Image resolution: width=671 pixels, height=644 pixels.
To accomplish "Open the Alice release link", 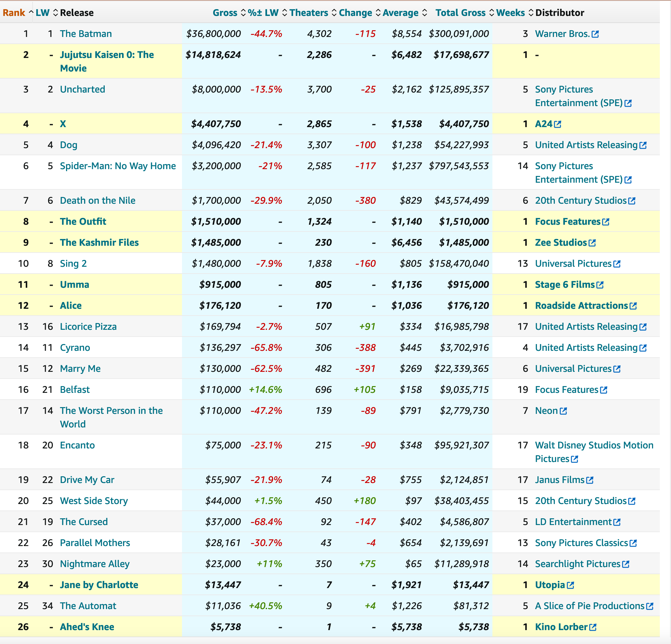I will pos(71,305).
